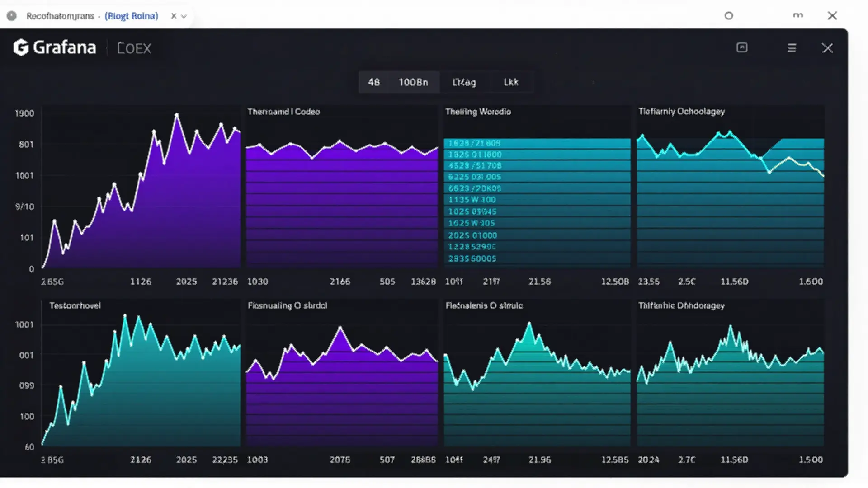
Task: Open the Theling Worodio panel title menu
Action: click(x=479, y=112)
